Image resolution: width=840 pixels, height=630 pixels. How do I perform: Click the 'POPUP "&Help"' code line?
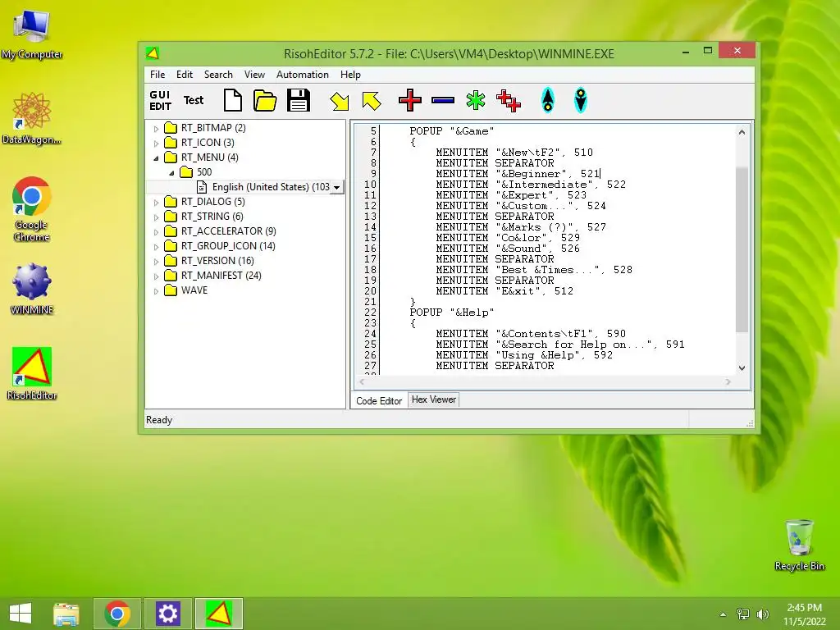(452, 313)
